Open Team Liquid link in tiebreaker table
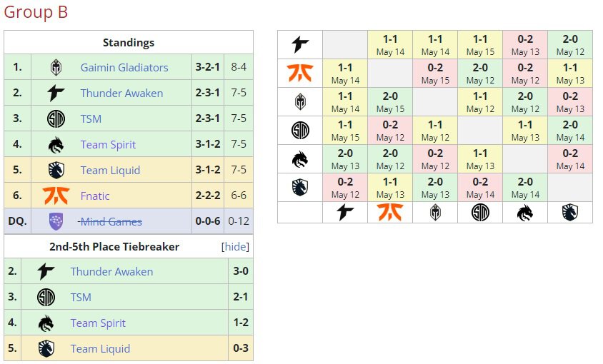 point(100,348)
